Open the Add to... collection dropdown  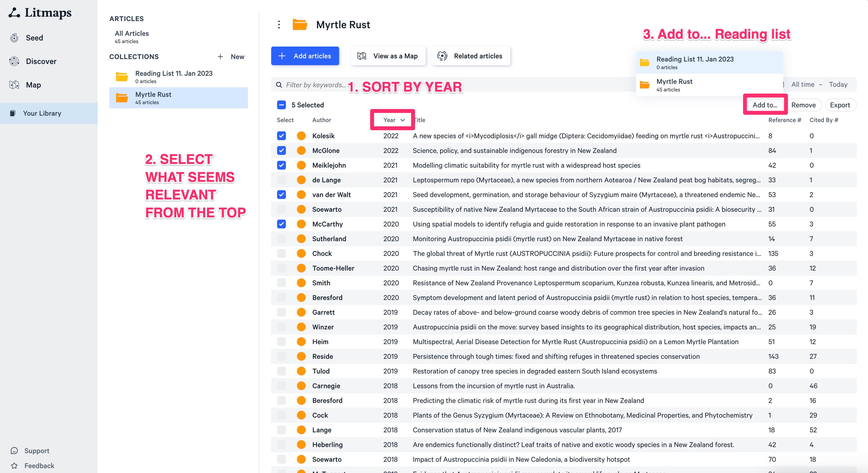click(x=765, y=105)
